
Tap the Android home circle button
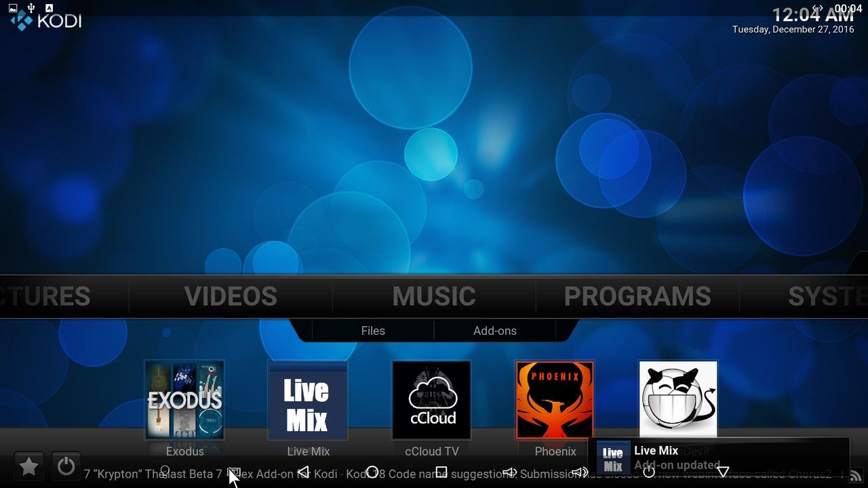pyautogui.click(x=372, y=472)
